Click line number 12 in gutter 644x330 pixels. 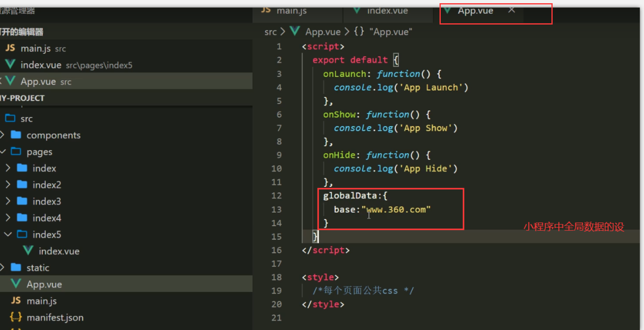point(277,196)
